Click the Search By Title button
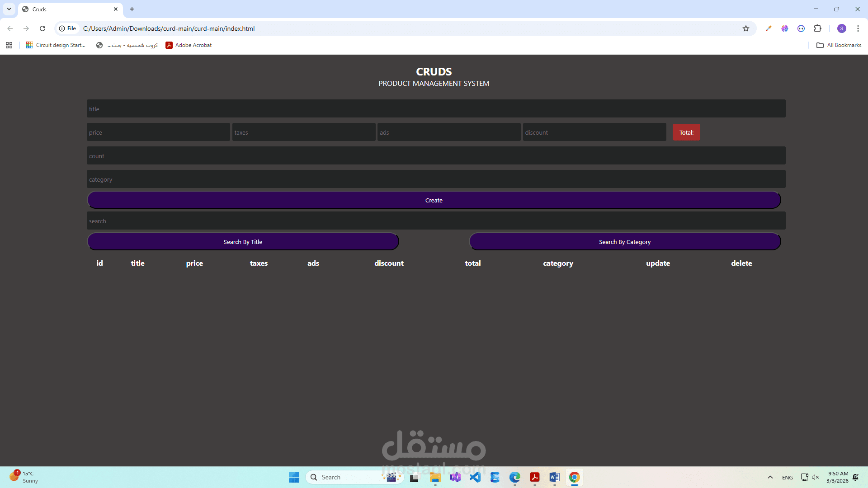 click(x=243, y=241)
